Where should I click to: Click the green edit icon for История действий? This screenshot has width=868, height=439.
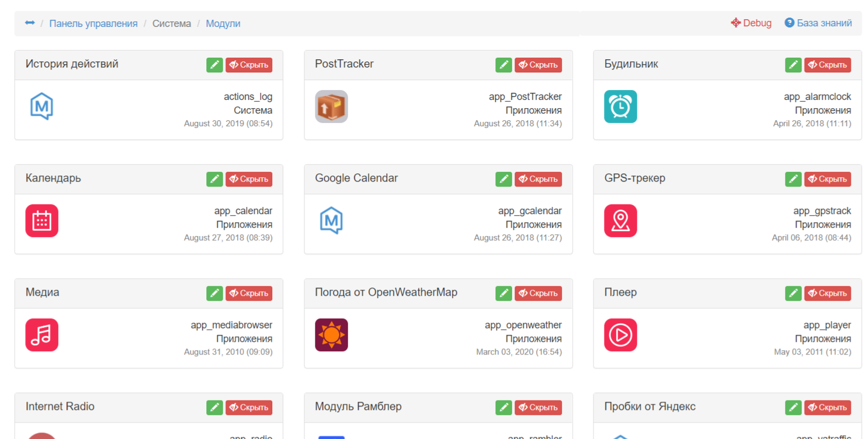click(x=215, y=65)
